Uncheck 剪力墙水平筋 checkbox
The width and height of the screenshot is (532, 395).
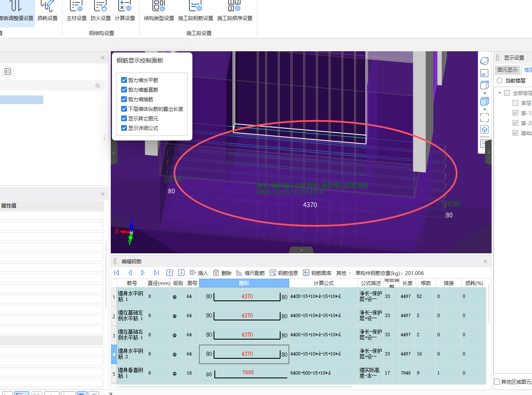click(x=124, y=80)
